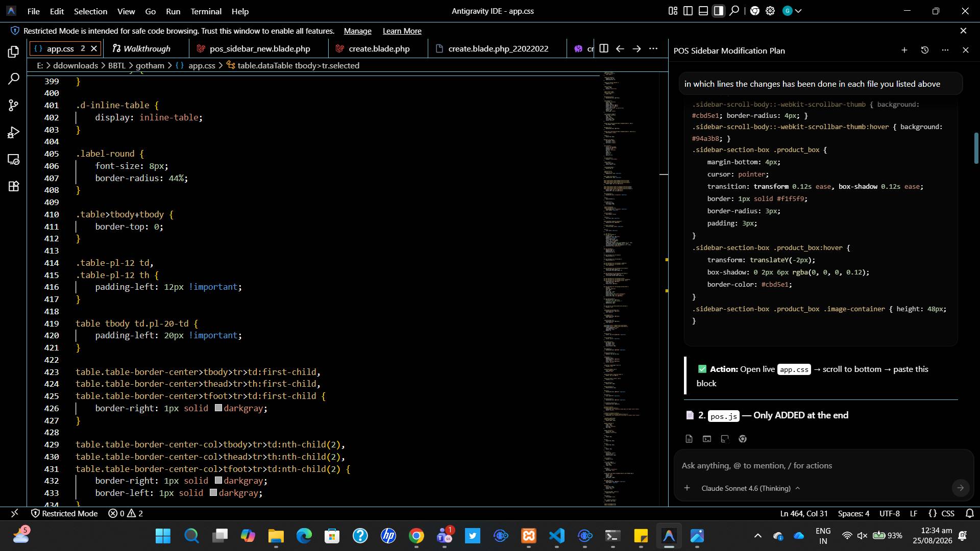The height and width of the screenshot is (551, 980).
Task: Open editor more actions ellipsis menu
Action: click(653, 48)
